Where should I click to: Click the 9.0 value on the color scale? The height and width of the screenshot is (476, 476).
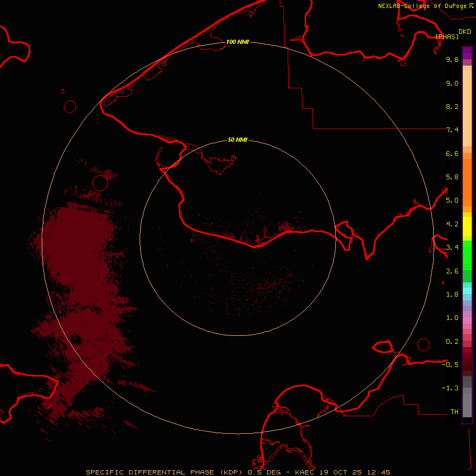click(452, 83)
